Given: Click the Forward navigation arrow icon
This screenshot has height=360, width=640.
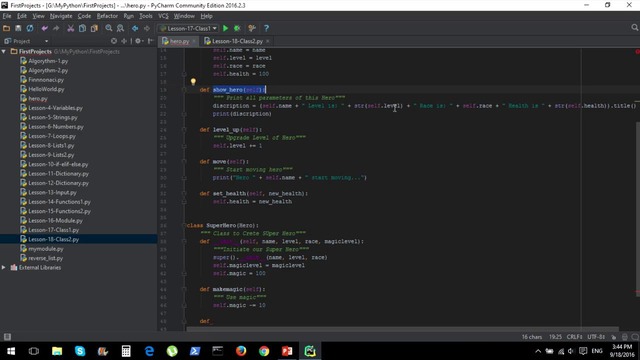Looking at the screenshot, I should pyautogui.click(x=147, y=28).
